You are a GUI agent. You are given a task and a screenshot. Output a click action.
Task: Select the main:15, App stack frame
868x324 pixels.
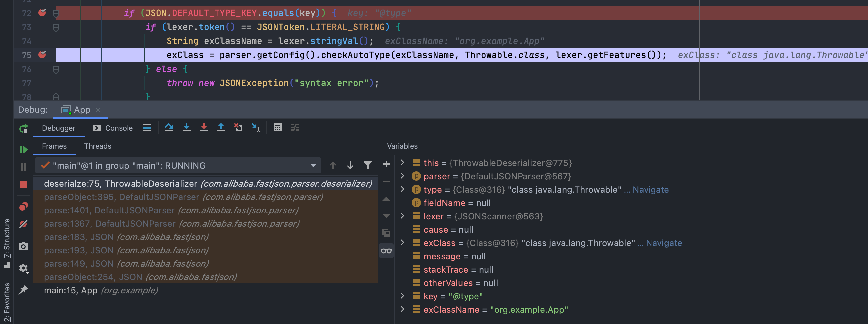101,290
